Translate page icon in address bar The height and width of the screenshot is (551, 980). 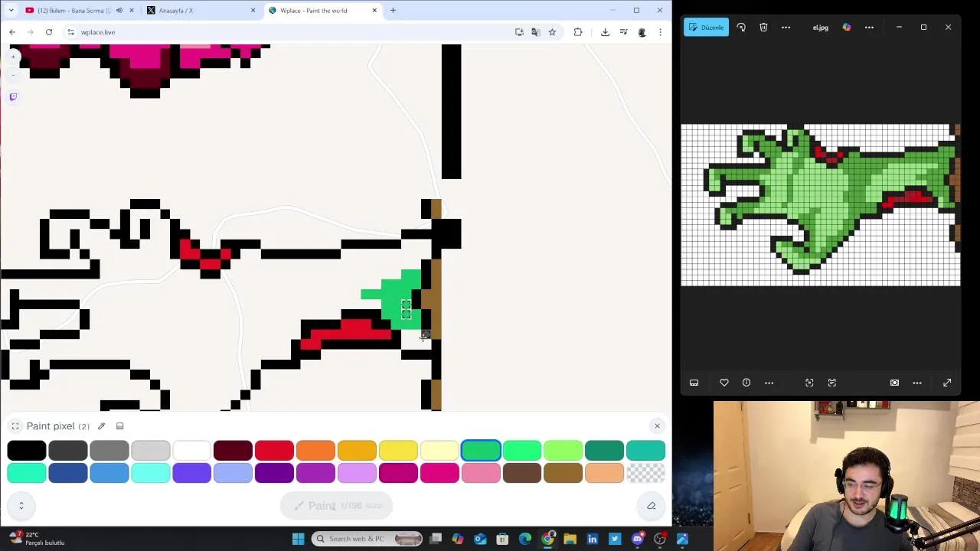(535, 32)
